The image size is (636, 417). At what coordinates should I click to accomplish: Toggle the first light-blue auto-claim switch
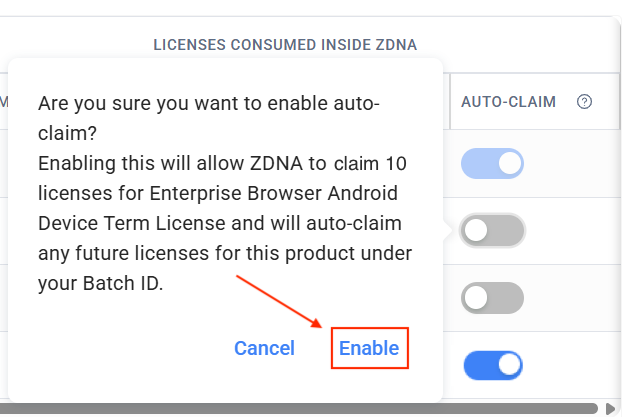click(492, 164)
